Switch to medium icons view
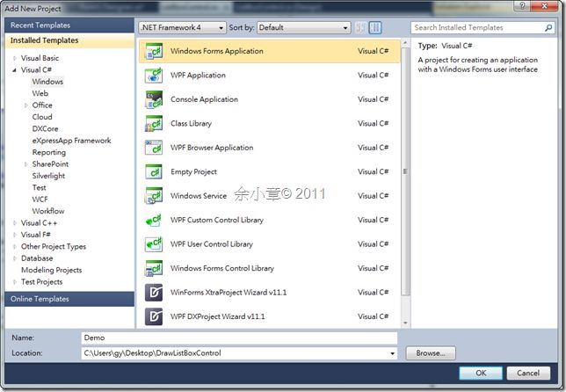 375,27
